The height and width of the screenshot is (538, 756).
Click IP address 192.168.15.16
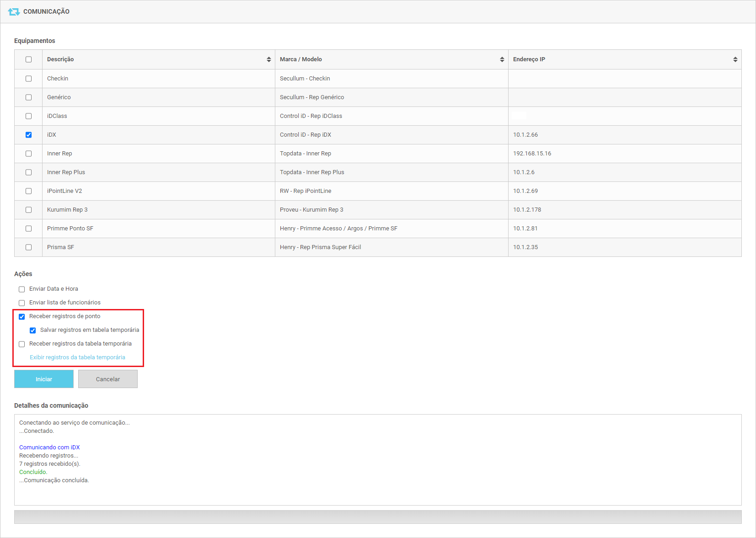[532, 154]
